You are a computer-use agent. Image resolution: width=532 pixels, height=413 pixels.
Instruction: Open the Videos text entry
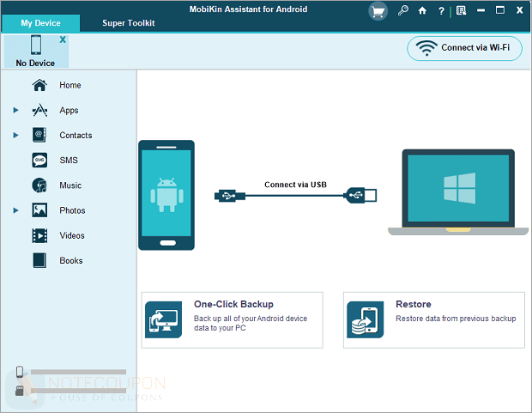(72, 236)
